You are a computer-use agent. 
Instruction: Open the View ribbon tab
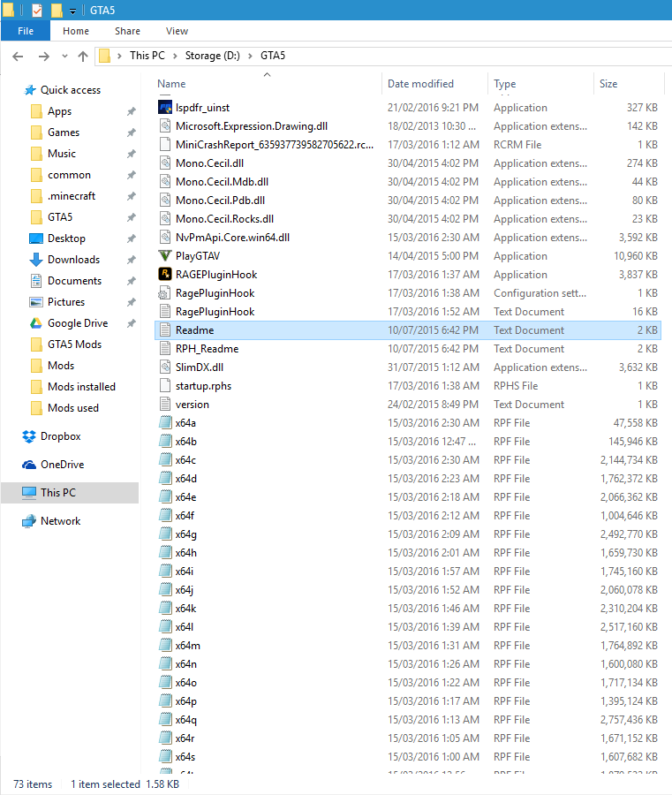177,31
